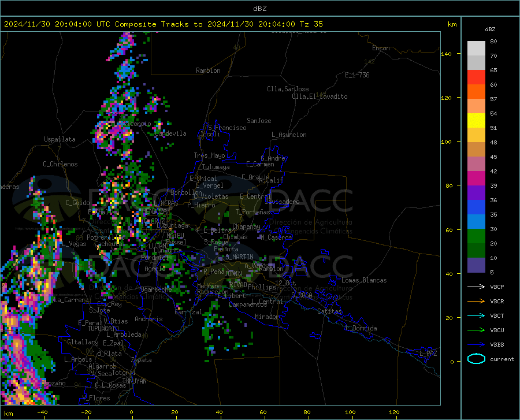Click the Ramblon label near map top

(x=208, y=70)
